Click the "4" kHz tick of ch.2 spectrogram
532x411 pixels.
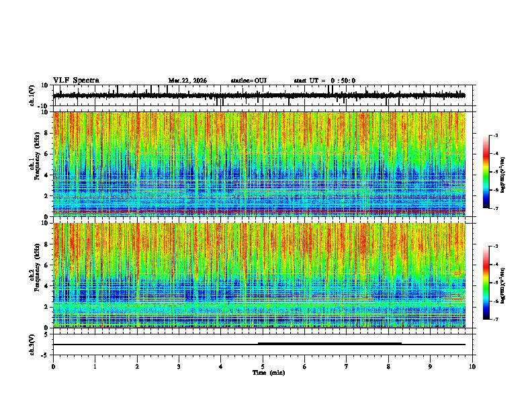tap(46, 286)
